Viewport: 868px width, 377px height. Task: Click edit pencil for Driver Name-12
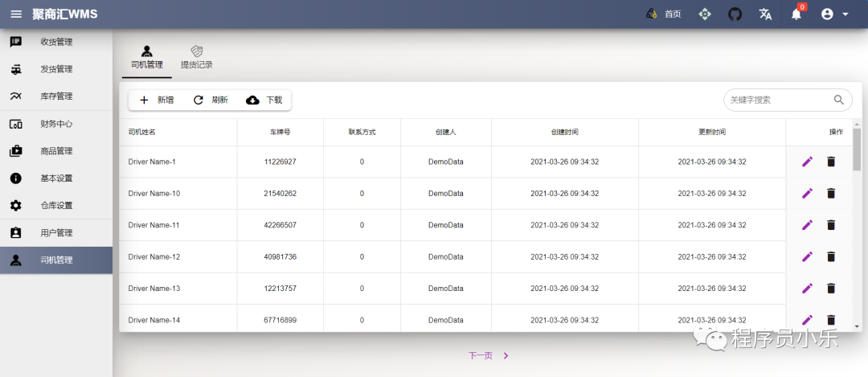pyautogui.click(x=807, y=256)
